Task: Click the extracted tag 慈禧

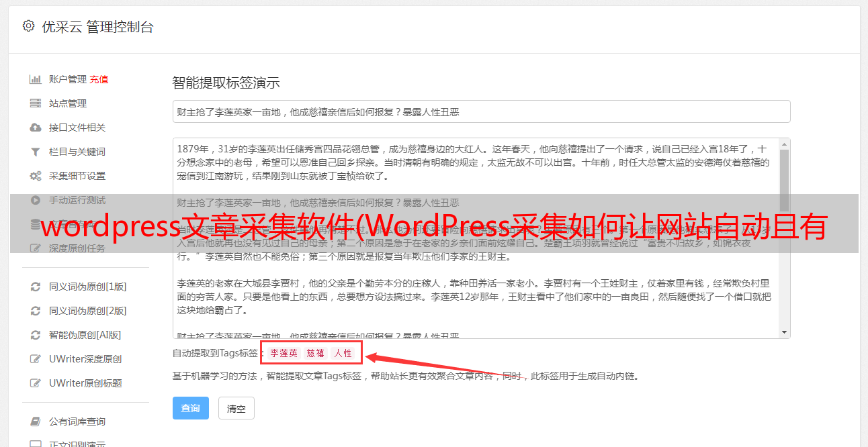Action: [x=316, y=353]
